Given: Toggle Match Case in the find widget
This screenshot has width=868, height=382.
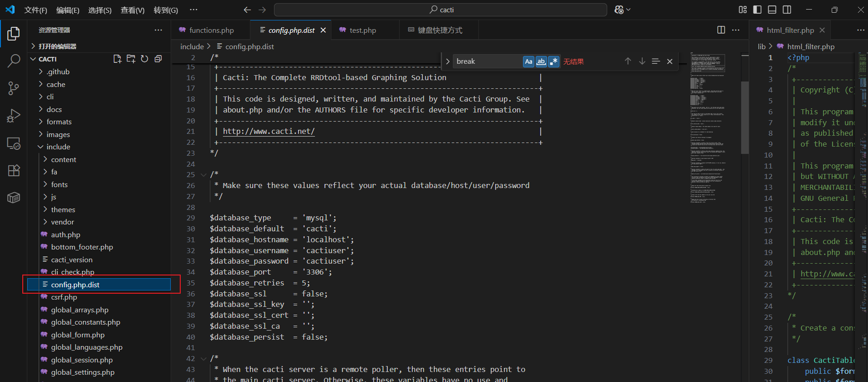Looking at the screenshot, I should [528, 61].
